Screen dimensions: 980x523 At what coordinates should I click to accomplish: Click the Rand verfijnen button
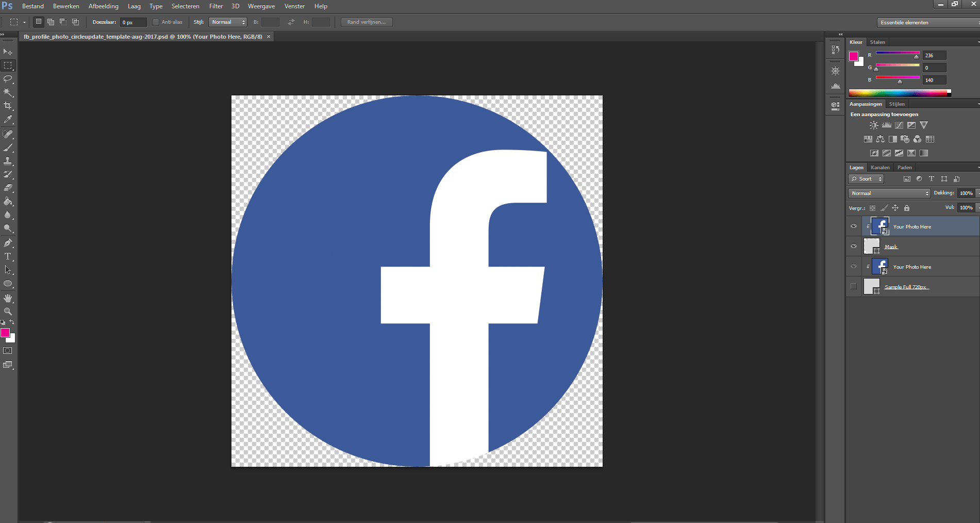coord(367,22)
